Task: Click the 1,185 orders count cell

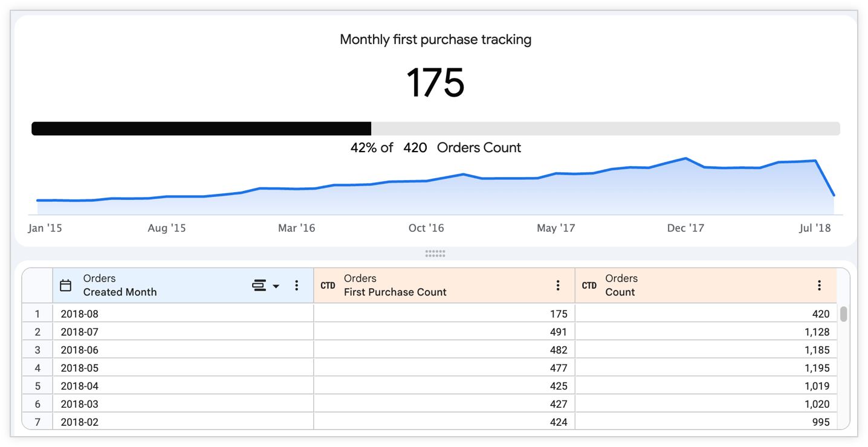Action: [x=706, y=350]
